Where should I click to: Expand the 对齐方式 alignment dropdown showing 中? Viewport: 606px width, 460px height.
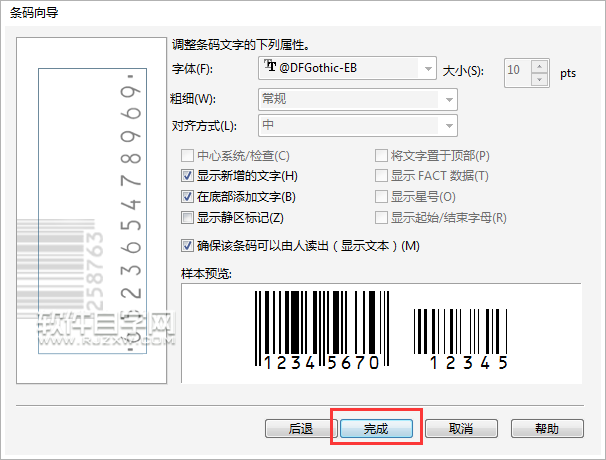pos(357,125)
